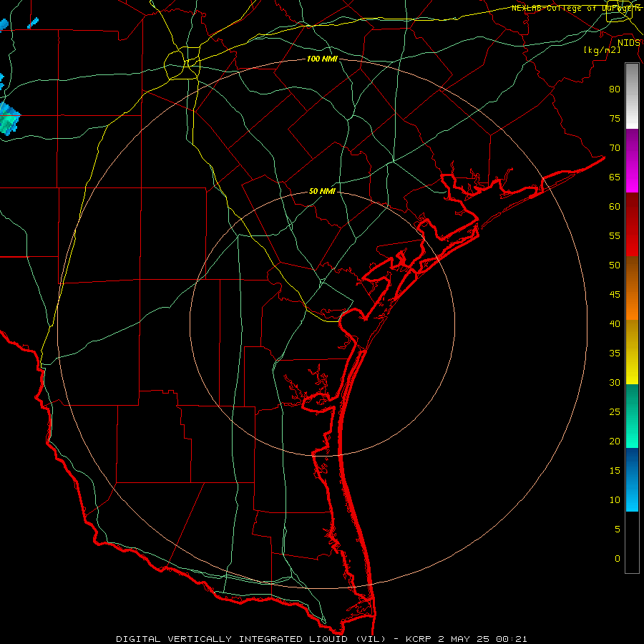Select the [kg/m2] units label
The height and width of the screenshot is (644, 644).
point(602,50)
